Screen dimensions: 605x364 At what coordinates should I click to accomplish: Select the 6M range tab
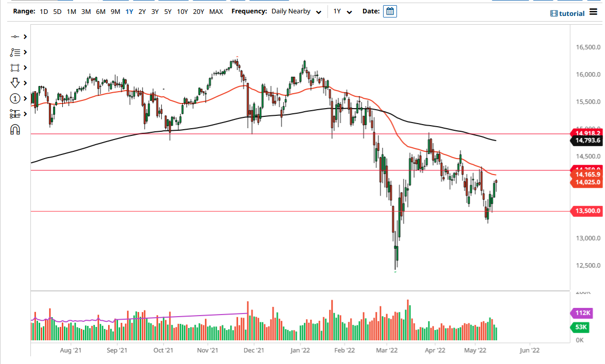tap(99, 11)
